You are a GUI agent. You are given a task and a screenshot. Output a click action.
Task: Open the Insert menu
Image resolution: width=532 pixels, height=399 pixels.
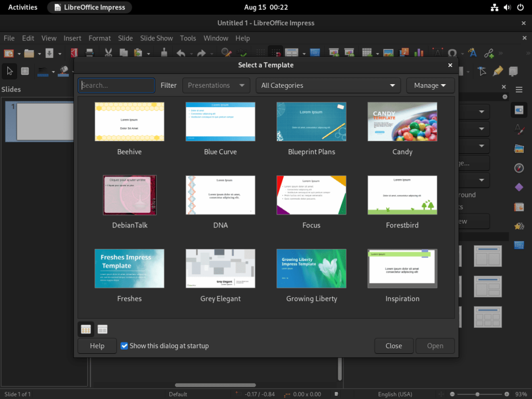[72, 38]
